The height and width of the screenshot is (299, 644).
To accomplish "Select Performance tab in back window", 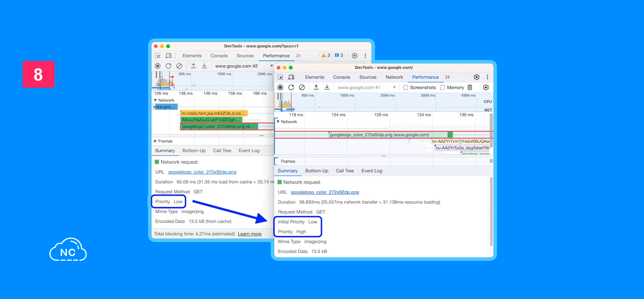I will tap(276, 56).
